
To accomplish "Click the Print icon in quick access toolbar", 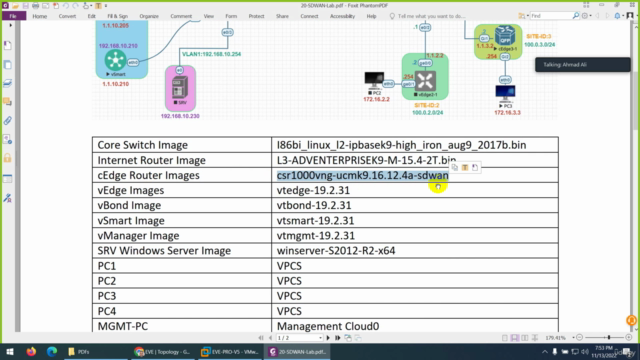I will tap(36, 6).
